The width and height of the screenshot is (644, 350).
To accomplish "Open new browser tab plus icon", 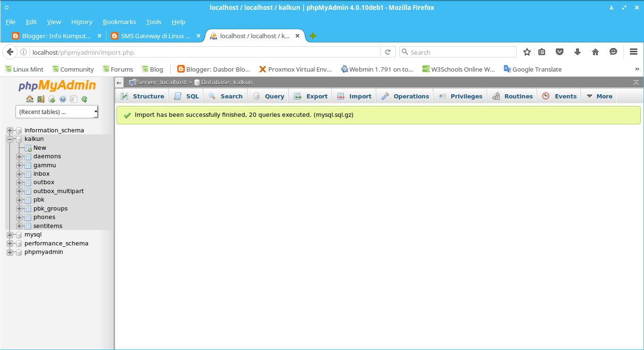I will click(313, 36).
